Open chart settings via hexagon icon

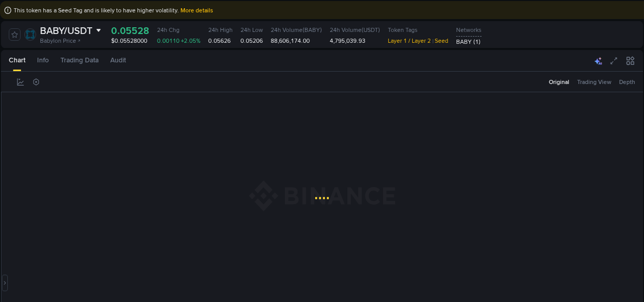tap(36, 81)
